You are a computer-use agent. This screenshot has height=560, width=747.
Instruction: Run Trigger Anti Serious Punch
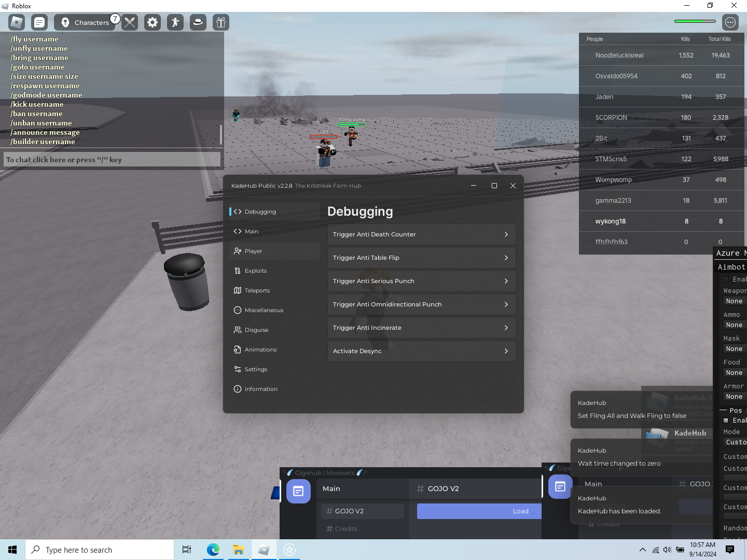(421, 281)
